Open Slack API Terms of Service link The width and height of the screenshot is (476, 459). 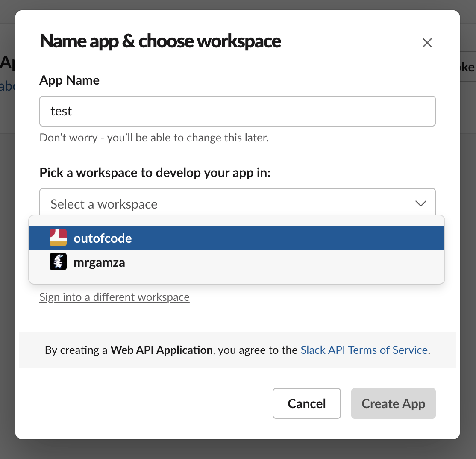[x=364, y=350]
